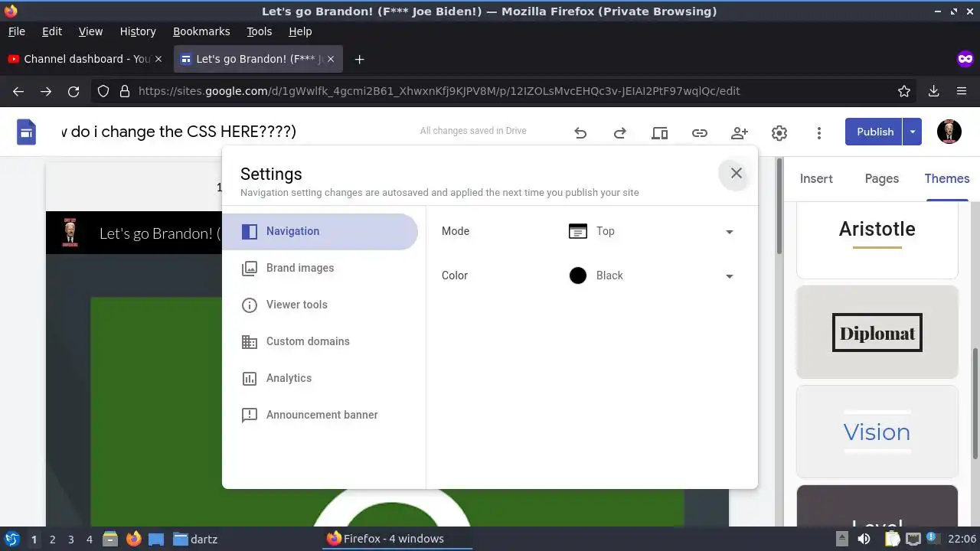
Task: Click the site security padlock icon
Action: (x=125, y=91)
